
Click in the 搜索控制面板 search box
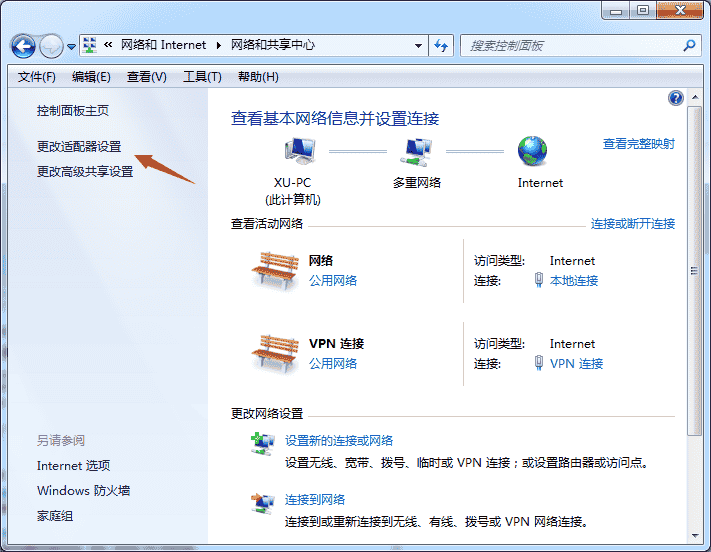pyautogui.click(x=570, y=46)
